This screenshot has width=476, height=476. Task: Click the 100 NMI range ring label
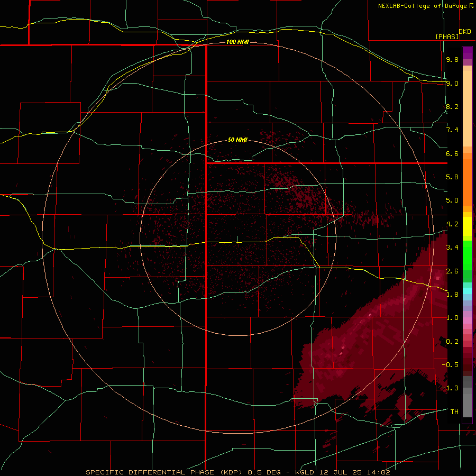237,42
